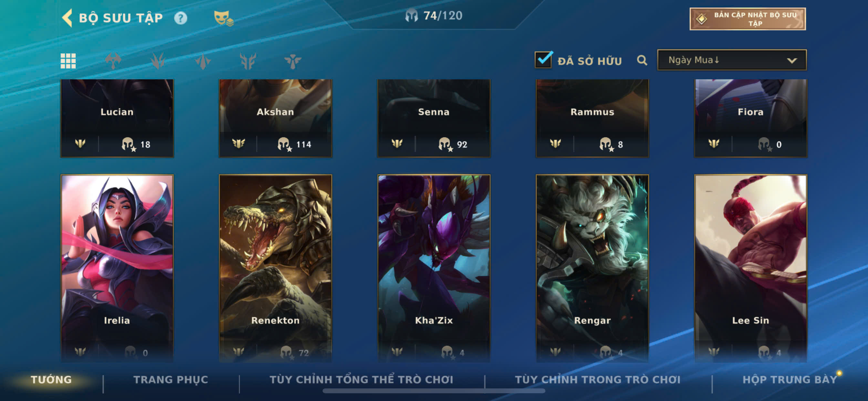
Task: Select the fourth role filter icon after grid
Action: pos(248,61)
